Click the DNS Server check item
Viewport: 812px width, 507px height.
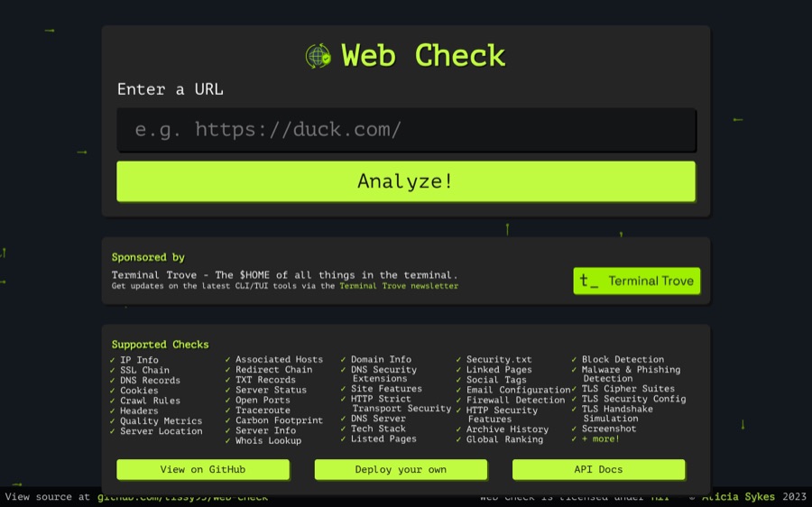click(379, 419)
